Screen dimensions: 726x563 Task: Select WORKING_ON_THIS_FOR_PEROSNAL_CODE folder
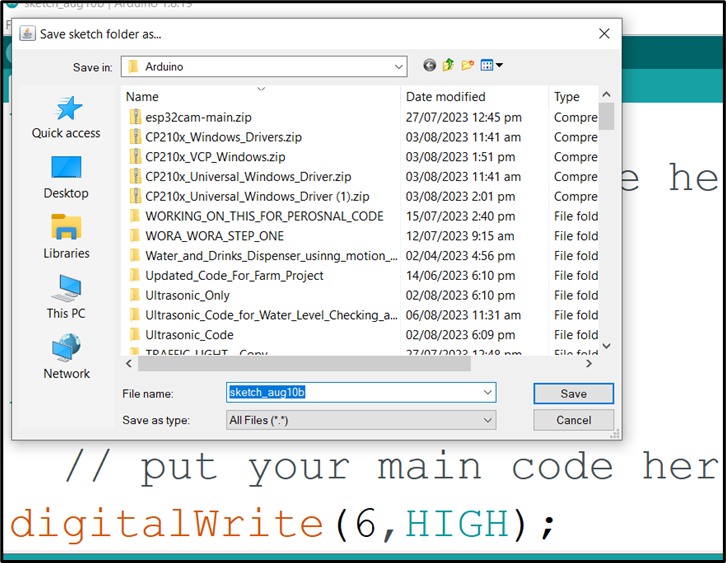coord(264,216)
